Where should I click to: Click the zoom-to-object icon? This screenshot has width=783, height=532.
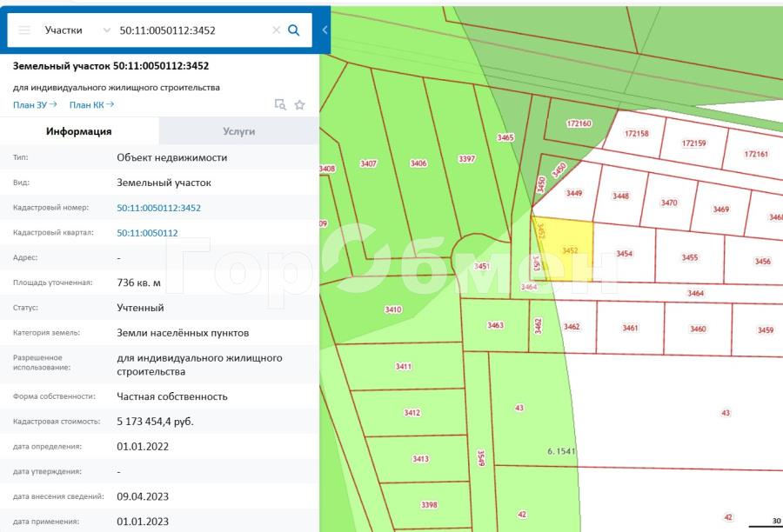click(280, 105)
